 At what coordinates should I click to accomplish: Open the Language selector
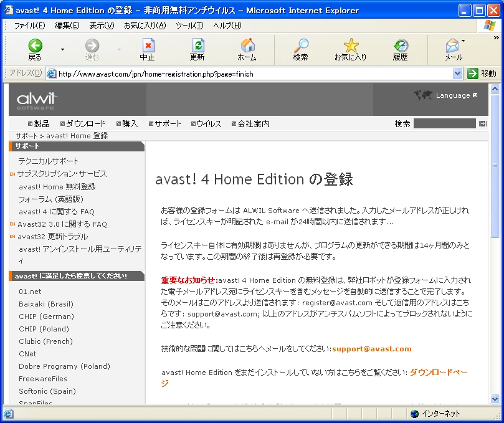[457, 95]
